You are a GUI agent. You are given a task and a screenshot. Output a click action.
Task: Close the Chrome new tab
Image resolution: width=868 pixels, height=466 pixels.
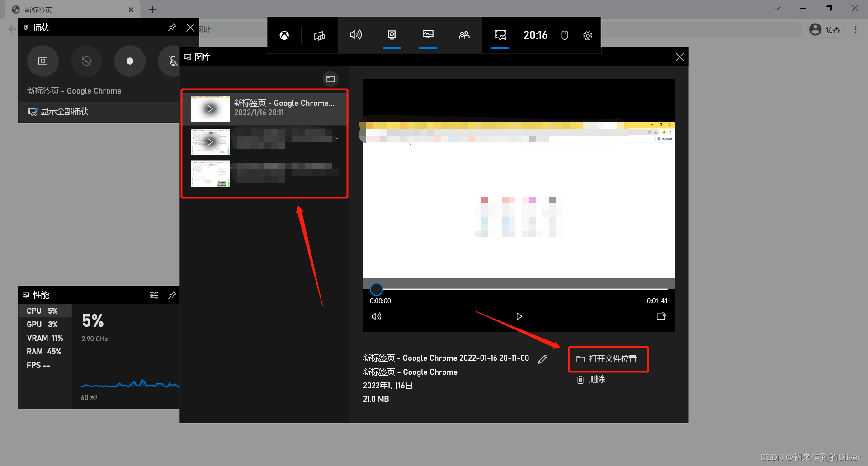pyautogui.click(x=131, y=9)
